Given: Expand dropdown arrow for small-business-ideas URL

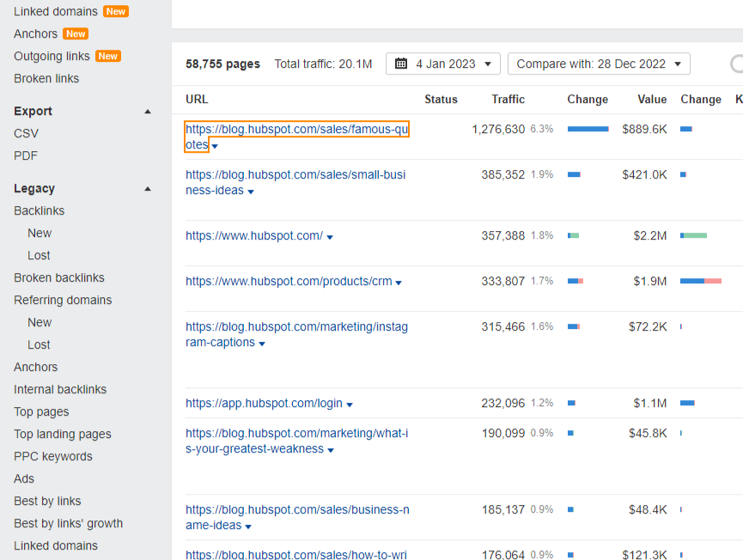Looking at the screenshot, I should (x=251, y=192).
